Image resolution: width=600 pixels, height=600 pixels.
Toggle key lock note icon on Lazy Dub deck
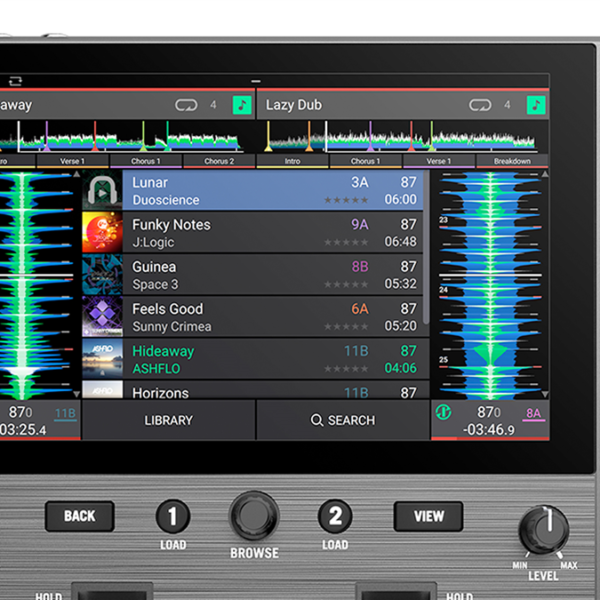(x=536, y=105)
